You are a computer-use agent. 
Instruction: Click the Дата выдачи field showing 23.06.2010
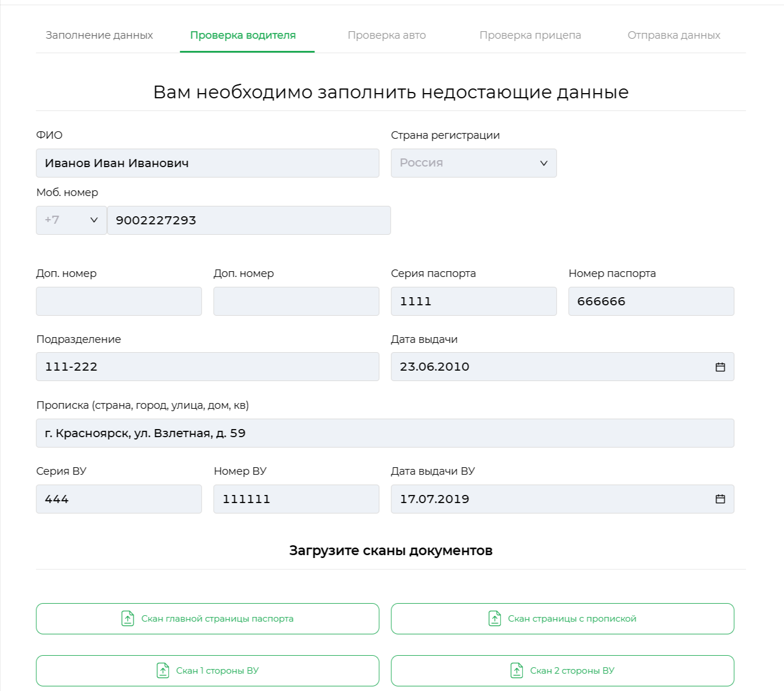[x=563, y=367]
